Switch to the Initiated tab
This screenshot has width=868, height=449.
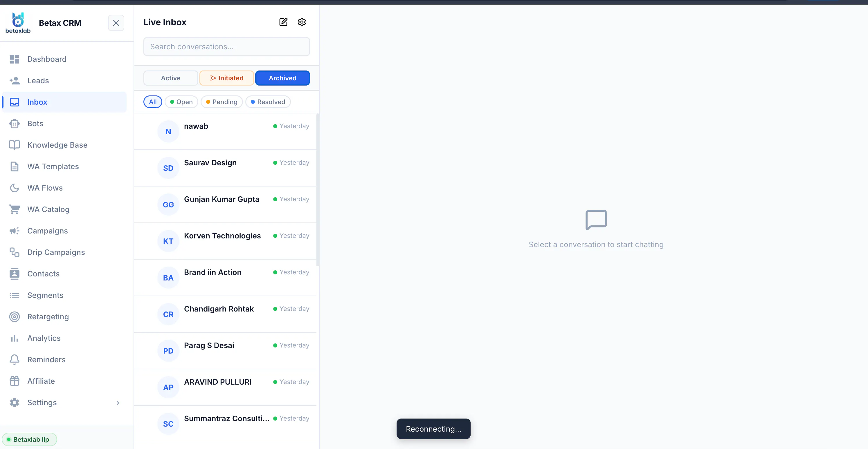[x=226, y=78]
